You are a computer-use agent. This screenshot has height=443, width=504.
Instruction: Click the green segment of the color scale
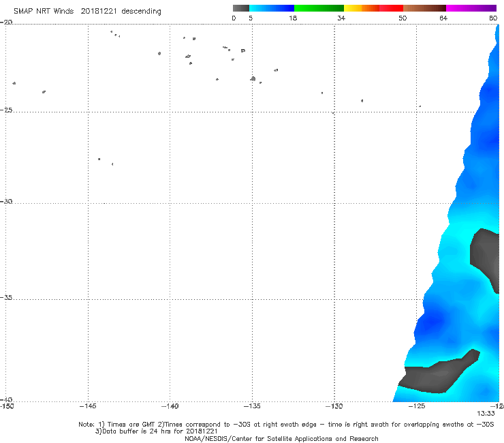click(319, 8)
